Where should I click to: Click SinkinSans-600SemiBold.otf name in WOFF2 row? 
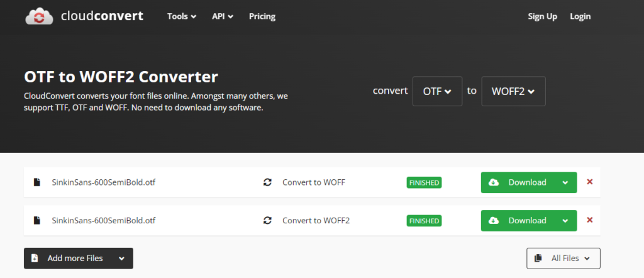point(104,221)
